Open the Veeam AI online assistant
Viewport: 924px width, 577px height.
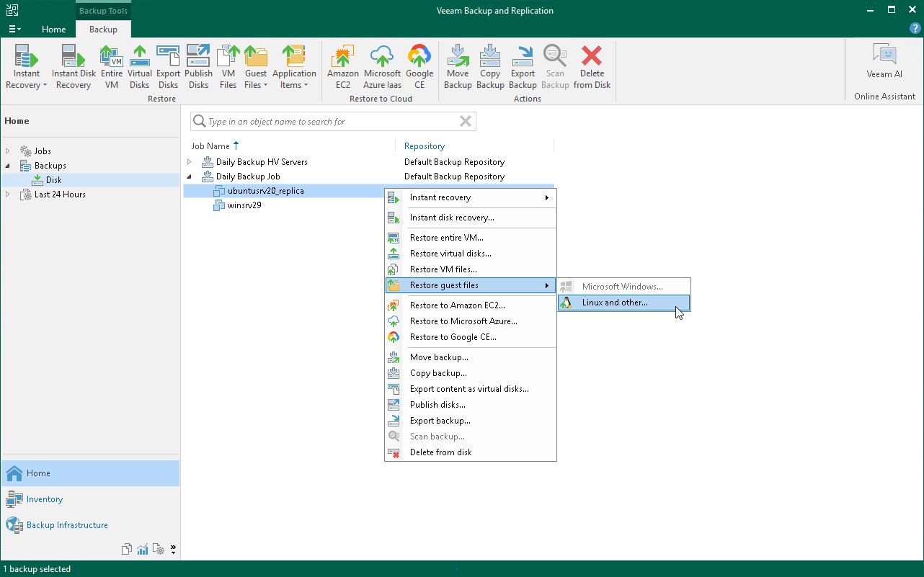(884, 61)
